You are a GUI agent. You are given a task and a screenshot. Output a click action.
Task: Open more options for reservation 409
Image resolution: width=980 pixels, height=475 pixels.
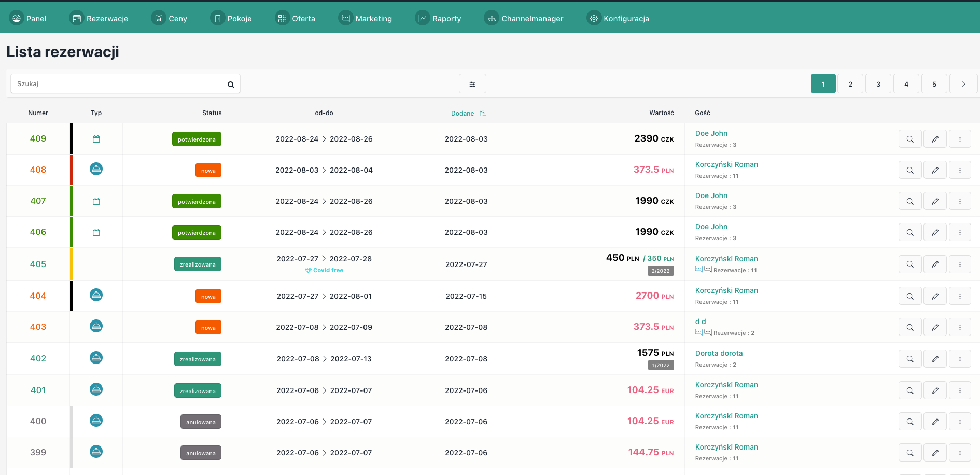[960, 139]
